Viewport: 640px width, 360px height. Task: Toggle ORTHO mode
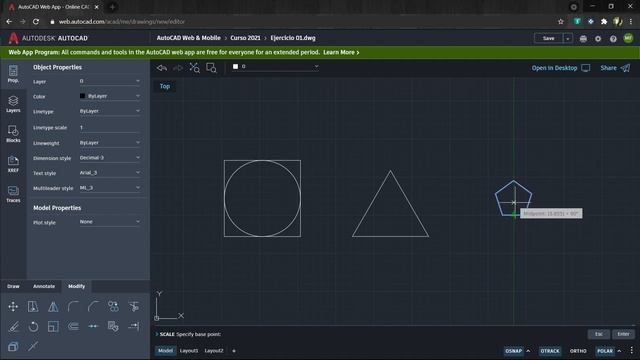[x=578, y=351]
